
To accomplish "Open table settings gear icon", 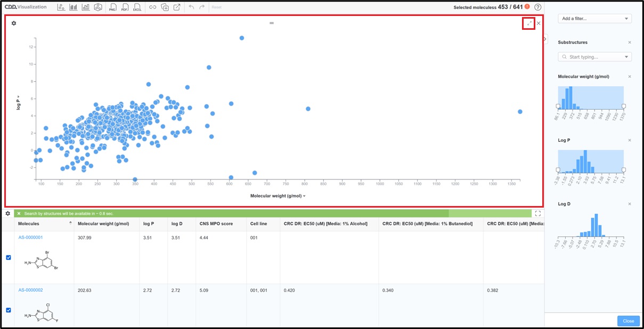I will [8, 213].
